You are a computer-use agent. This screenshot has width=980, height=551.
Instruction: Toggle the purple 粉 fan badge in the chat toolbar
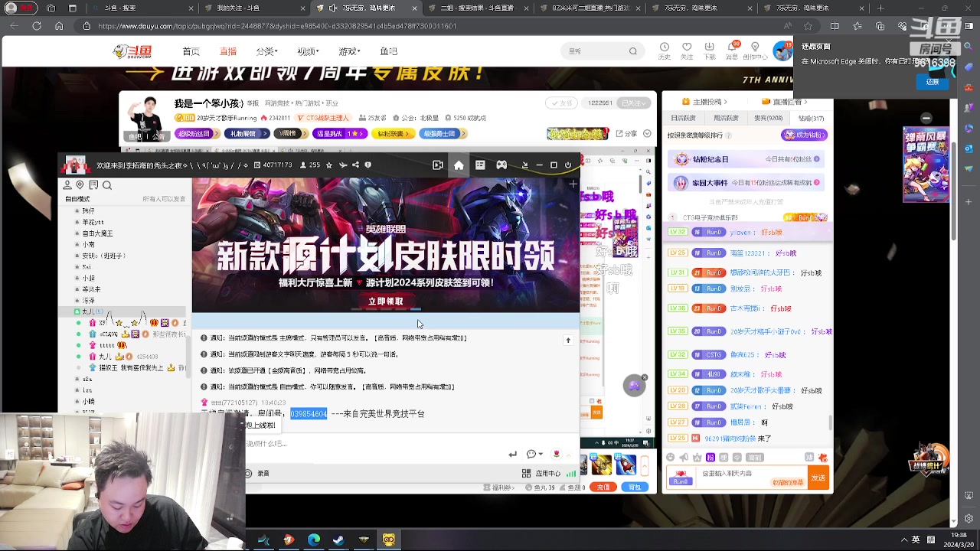pos(710,457)
